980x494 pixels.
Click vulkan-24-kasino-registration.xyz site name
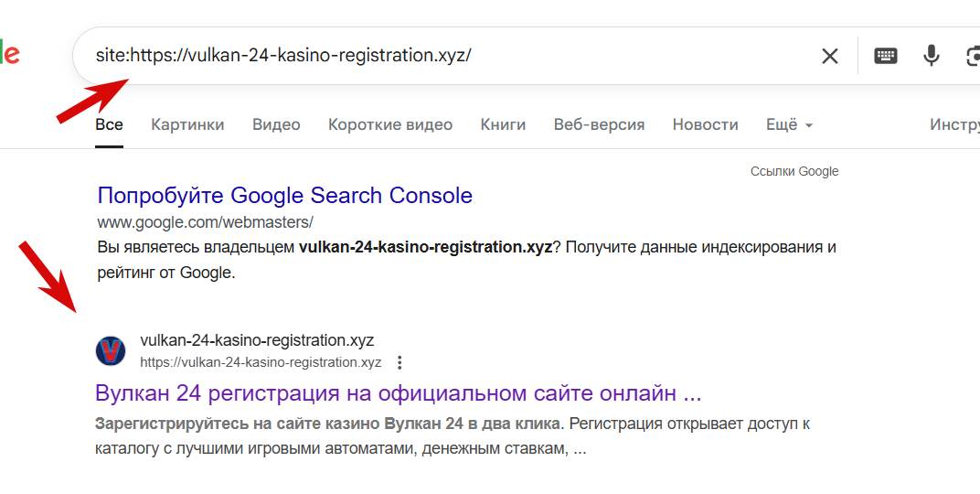[257, 341]
